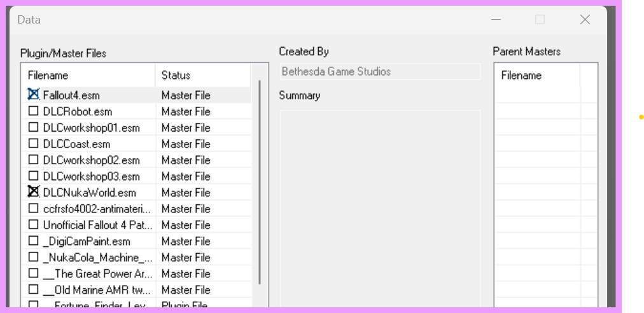This screenshot has width=644, height=313.
Task: Tick the DLCCoast.esm checkbox
Action: (x=33, y=143)
